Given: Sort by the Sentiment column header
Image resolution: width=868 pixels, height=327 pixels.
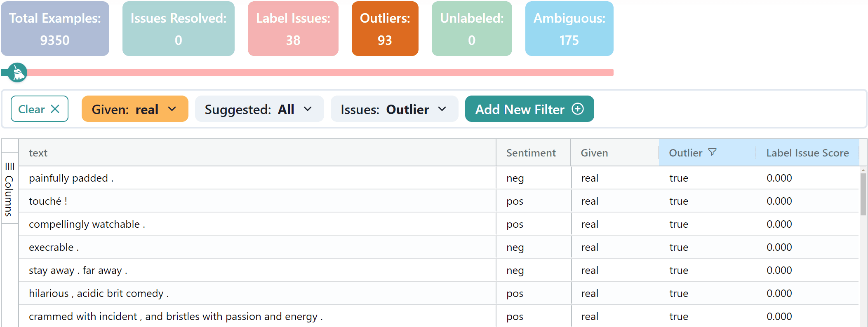Looking at the screenshot, I should (x=531, y=153).
